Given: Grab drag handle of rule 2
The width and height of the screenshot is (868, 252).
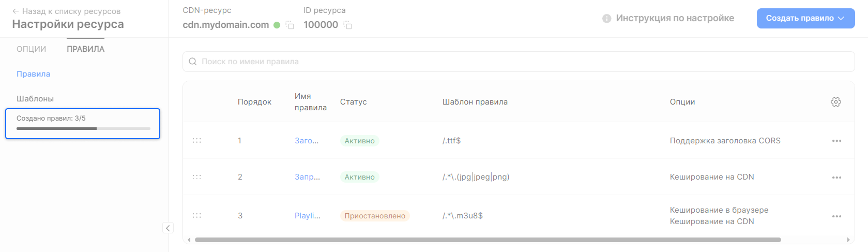Looking at the screenshot, I should pyautogui.click(x=197, y=177).
